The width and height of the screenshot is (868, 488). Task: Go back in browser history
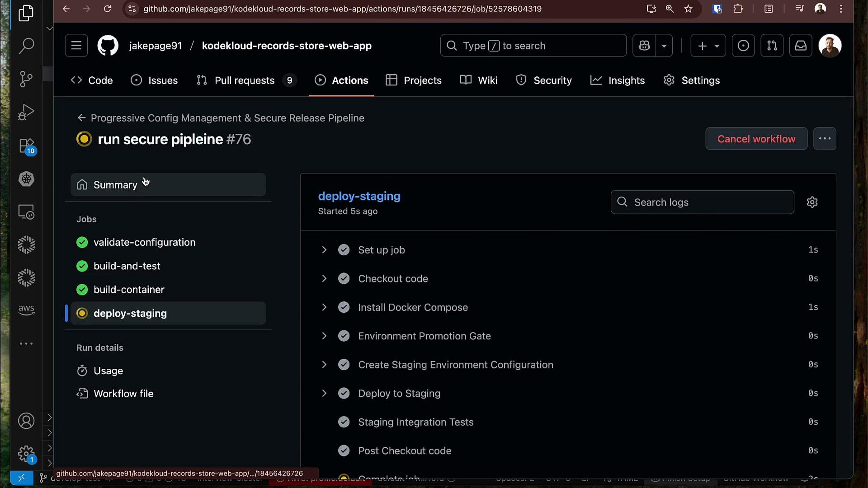66,9
